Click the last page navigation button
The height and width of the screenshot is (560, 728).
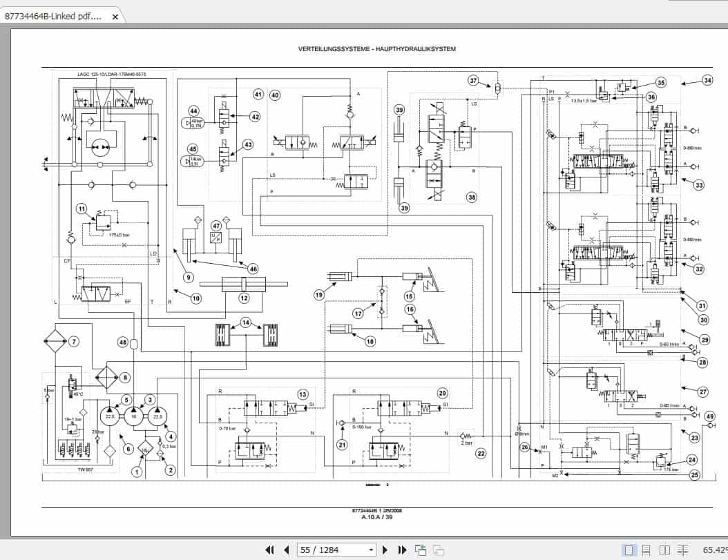pos(403,550)
